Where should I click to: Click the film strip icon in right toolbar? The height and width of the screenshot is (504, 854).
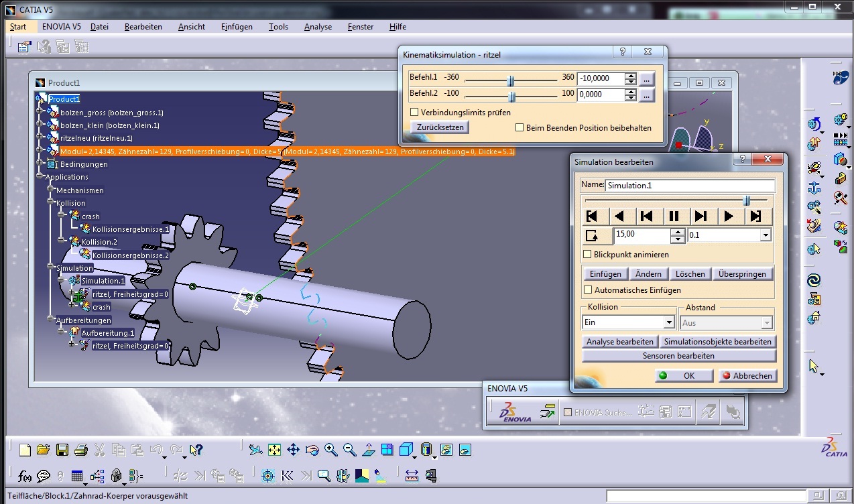(840, 139)
